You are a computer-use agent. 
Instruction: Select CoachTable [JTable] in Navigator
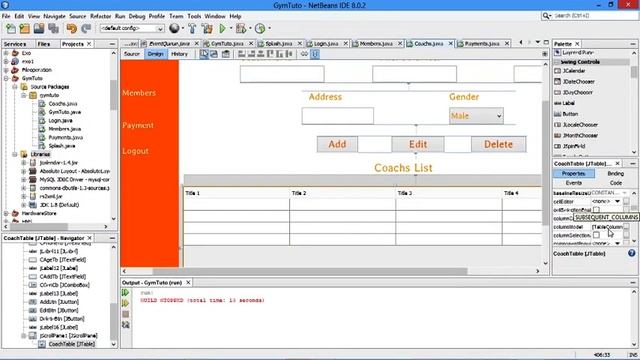(71, 344)
